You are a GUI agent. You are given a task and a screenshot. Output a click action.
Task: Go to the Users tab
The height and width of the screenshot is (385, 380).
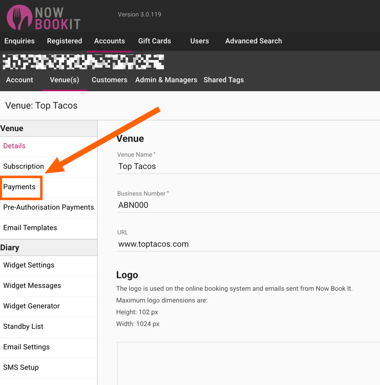click(199, 41)
